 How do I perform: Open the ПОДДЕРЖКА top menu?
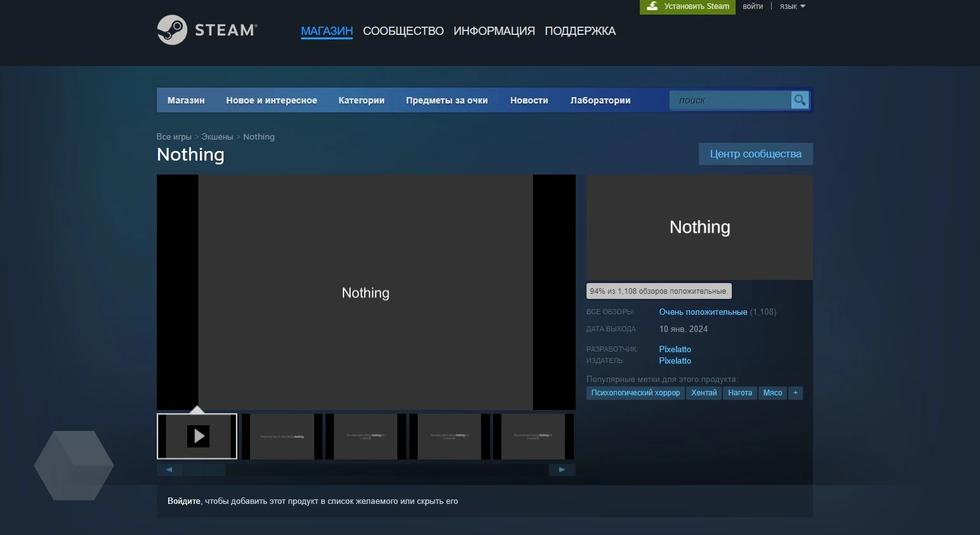tap(580, 31)
